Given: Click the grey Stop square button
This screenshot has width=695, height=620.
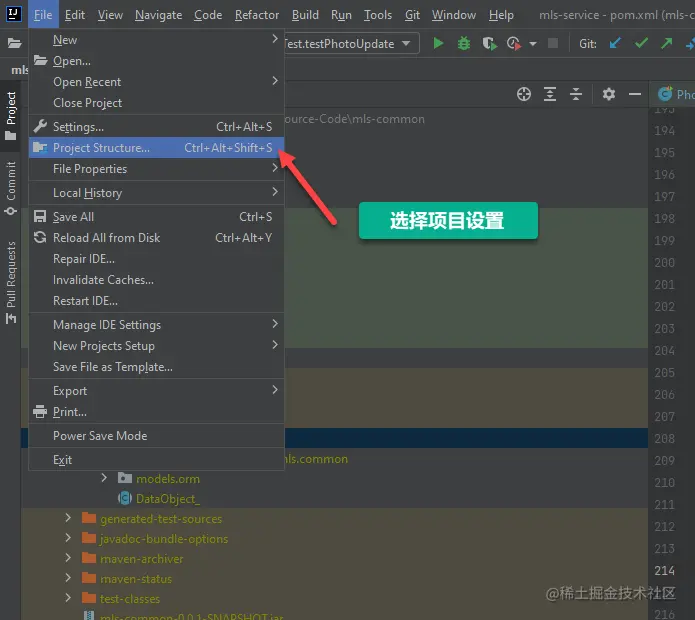Looking at the screenshot, I should [x=553, y=43].
